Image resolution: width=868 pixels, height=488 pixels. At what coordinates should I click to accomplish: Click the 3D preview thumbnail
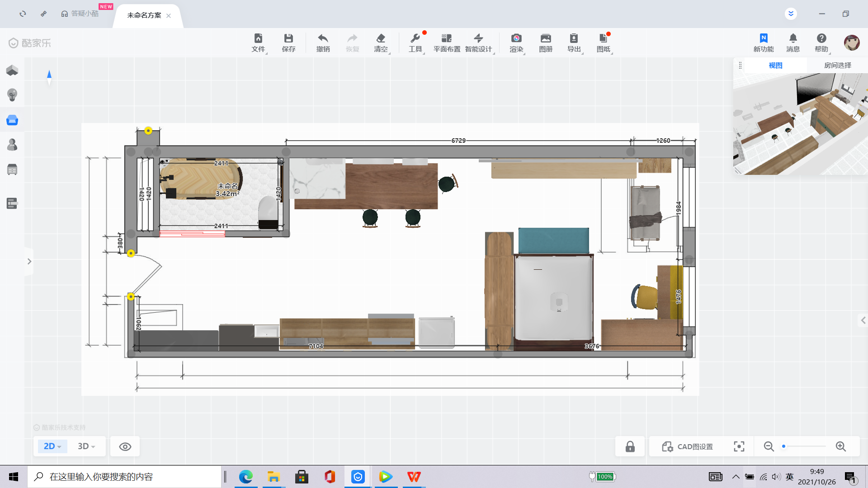point(800,124)
